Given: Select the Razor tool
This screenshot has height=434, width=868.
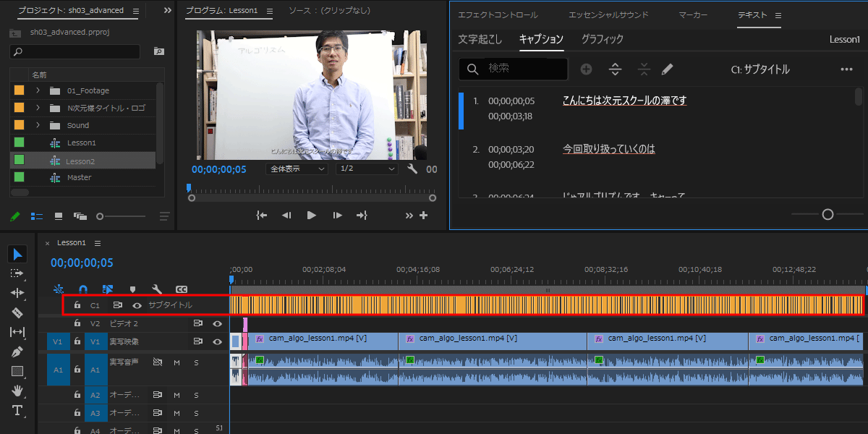Looking at the screenshot, I should pyautogui.click(x=17, y=312).
